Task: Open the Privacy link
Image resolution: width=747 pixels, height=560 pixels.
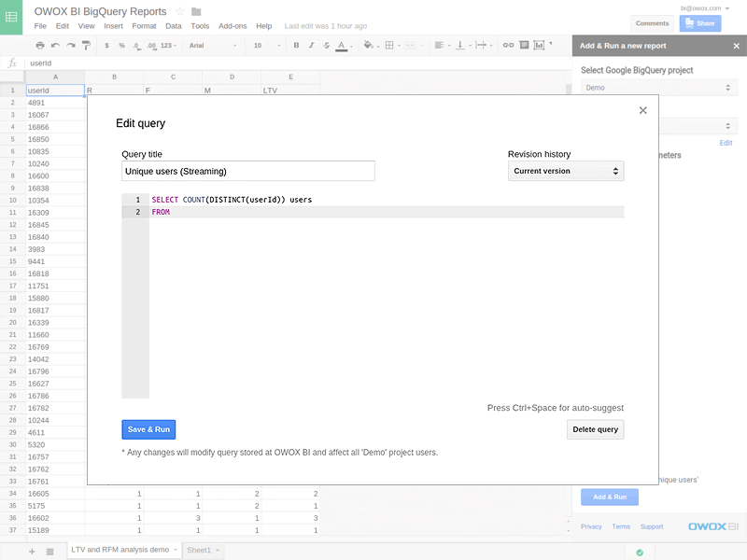Action: (591, 526)
